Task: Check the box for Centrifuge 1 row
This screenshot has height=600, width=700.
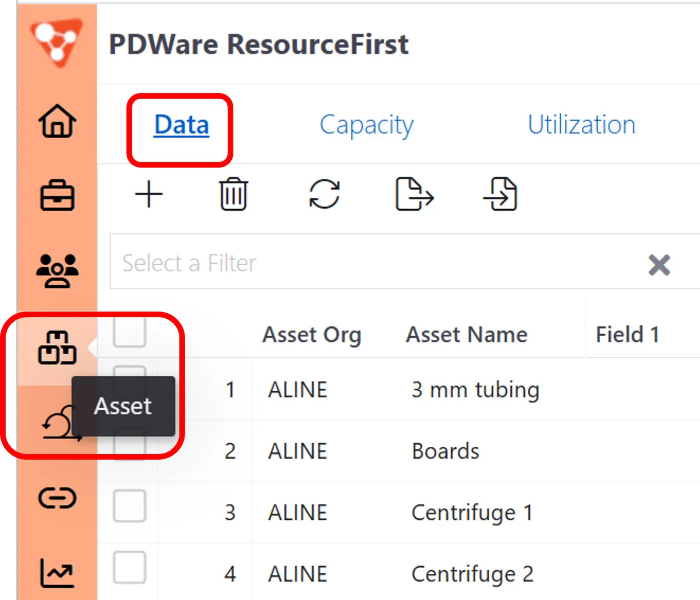Action: click(130, 506)
